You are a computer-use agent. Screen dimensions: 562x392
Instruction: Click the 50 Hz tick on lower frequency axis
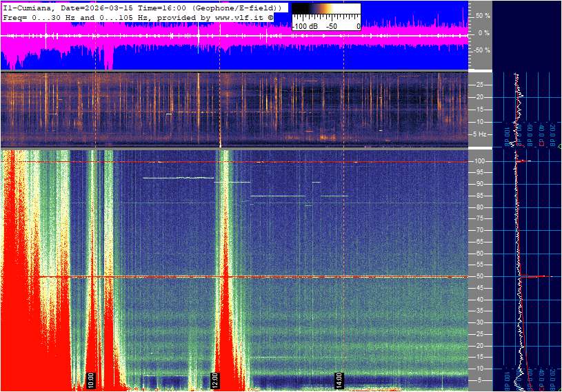coord(480,276)
